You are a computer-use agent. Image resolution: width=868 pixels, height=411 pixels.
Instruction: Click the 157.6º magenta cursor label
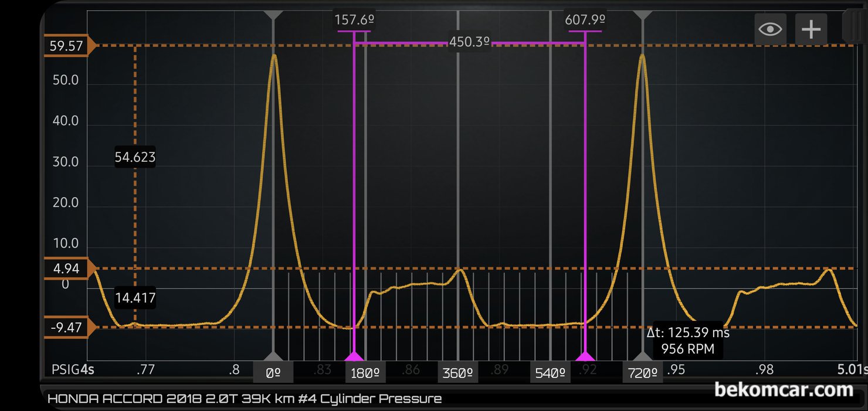pos(354,21)
